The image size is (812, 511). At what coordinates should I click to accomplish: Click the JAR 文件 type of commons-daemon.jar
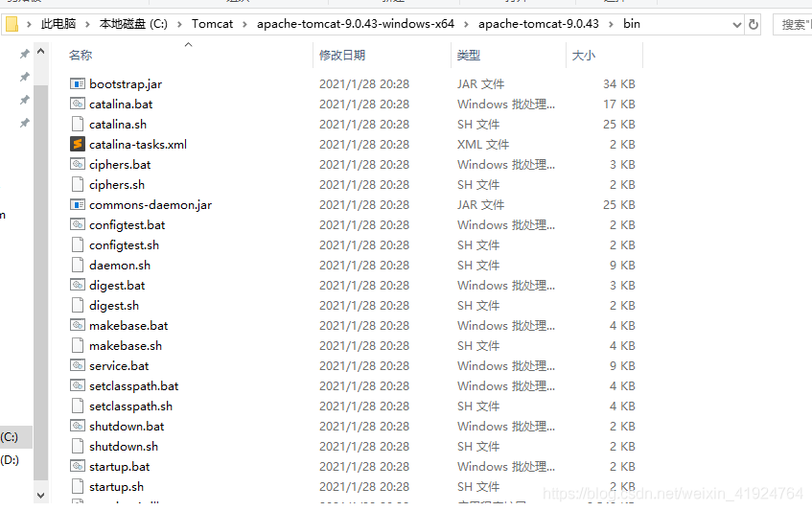[x=480, y=204]
